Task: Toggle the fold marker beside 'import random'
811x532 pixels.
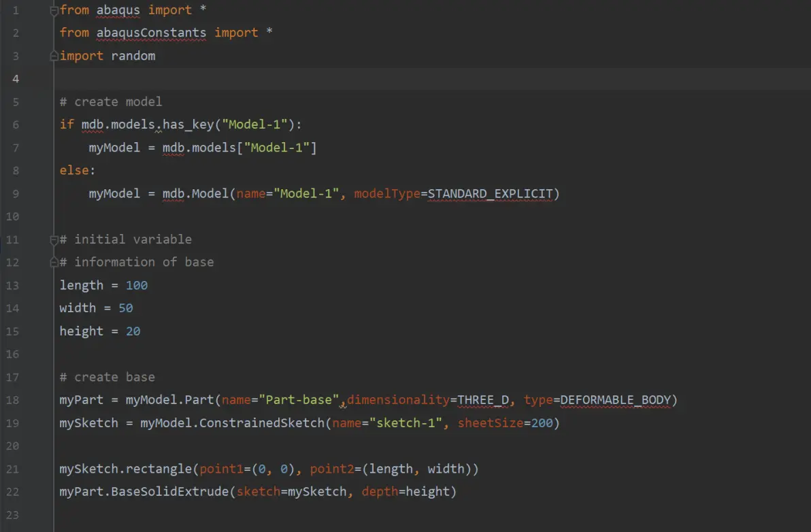Action: 54,56
